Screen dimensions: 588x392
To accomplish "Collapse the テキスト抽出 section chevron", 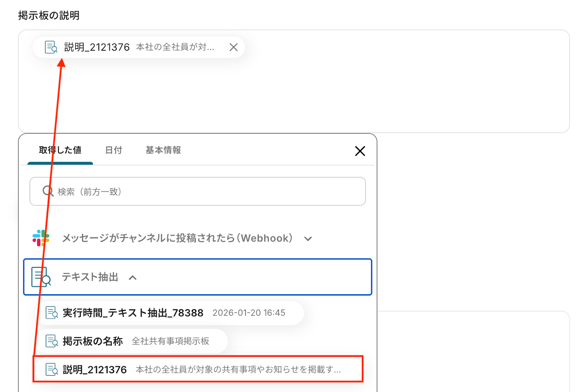I will click(133, 278).
